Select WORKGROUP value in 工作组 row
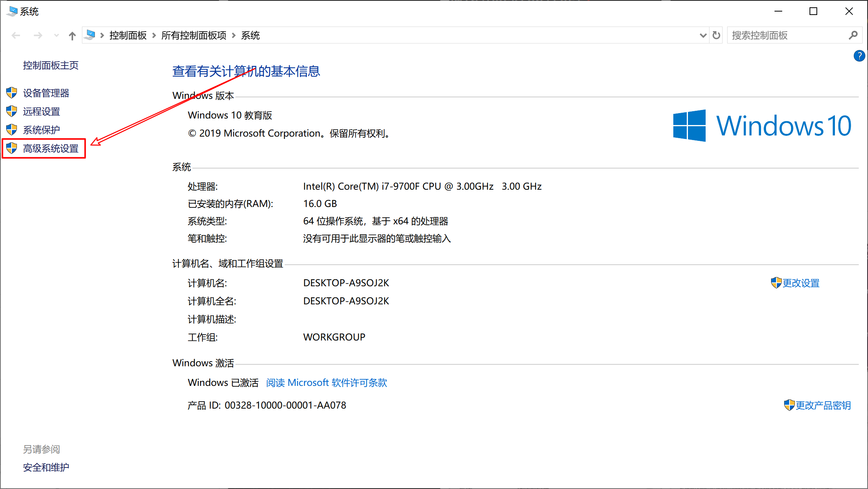The width and height of the screenshot is (868, 489). pyautogui.click(x=334, y=337)
